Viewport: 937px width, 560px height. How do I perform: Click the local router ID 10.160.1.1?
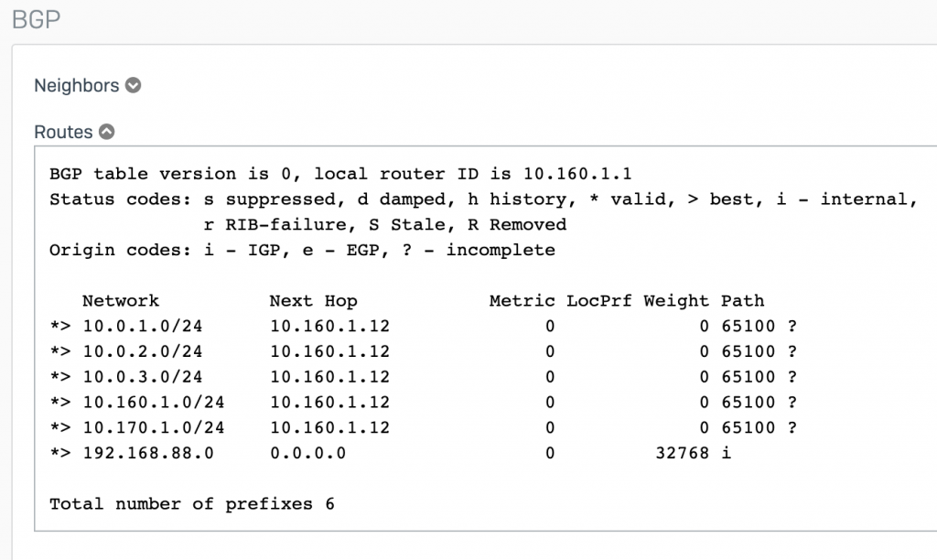[577, 174]
